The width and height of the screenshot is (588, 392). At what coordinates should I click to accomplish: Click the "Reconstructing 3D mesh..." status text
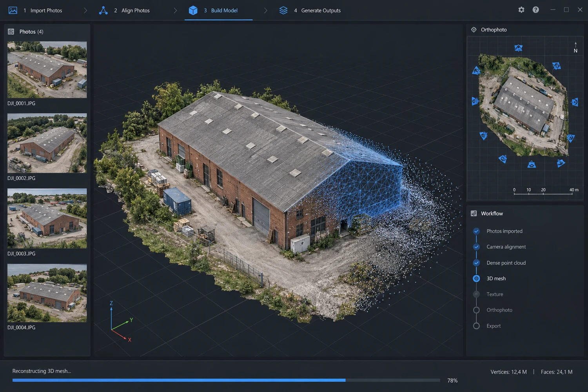tap(42, 371)
